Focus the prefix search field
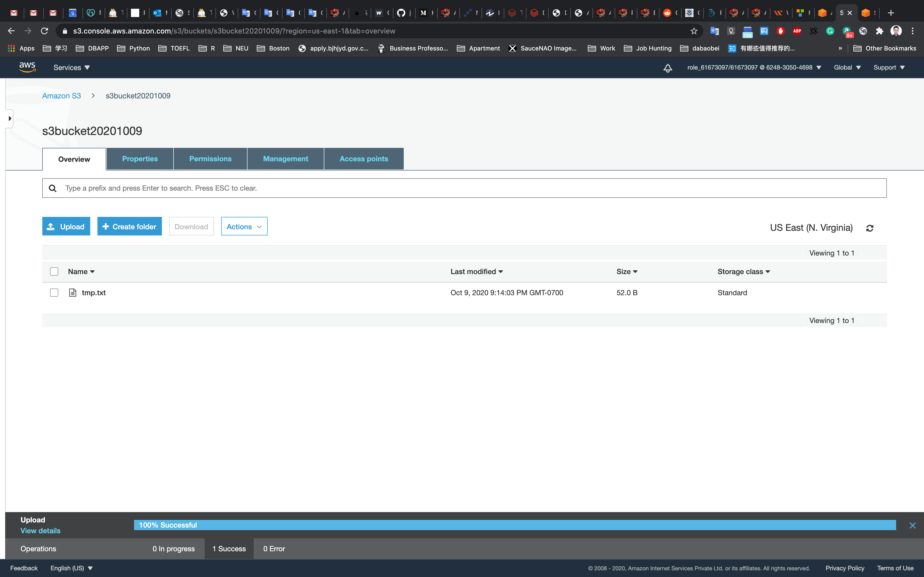The width and height of the screenshot is (924, 577). 464,188
